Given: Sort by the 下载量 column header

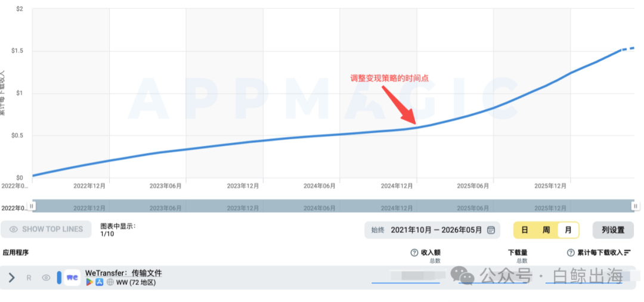Looking at the screenshot, I should point(518,253).
